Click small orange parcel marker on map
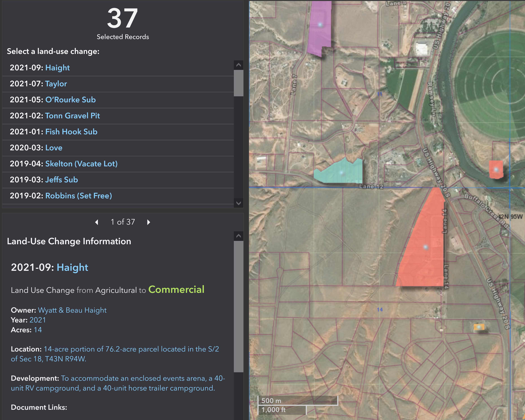Screen dimensions: 525x420 (x=479, y=327)
